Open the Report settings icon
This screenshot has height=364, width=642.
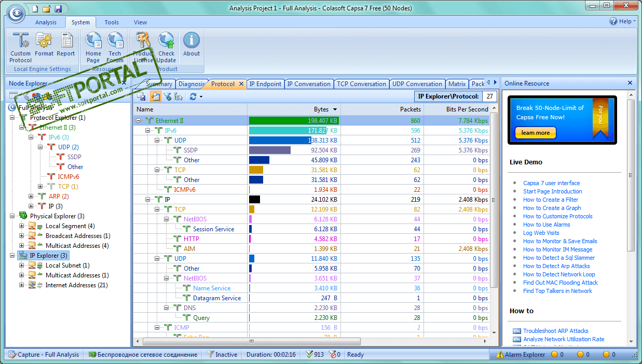(x=66, y=45)
